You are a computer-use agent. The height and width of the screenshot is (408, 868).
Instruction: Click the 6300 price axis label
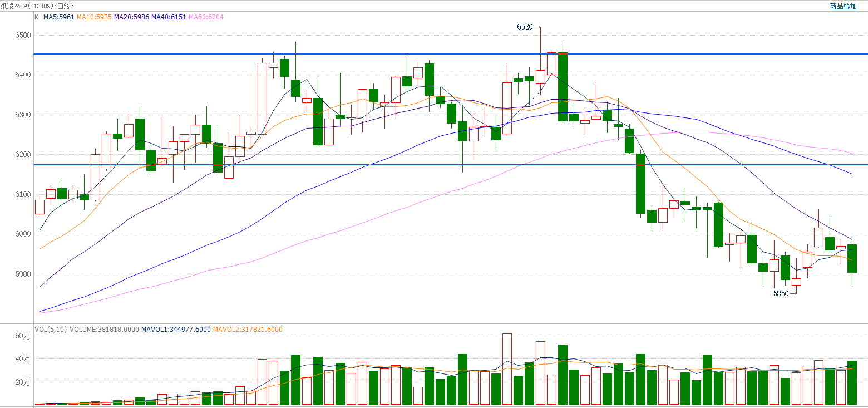pyautogui.click(x=23, y=115)
